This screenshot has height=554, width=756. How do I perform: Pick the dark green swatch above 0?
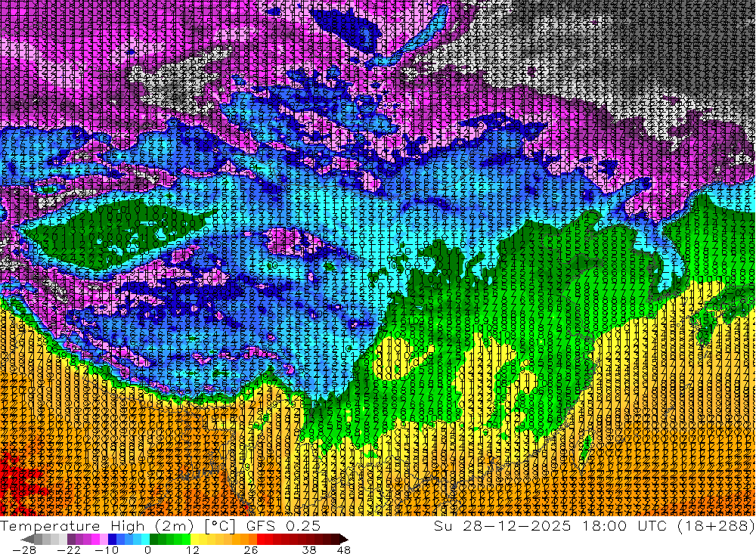[153, 539]
